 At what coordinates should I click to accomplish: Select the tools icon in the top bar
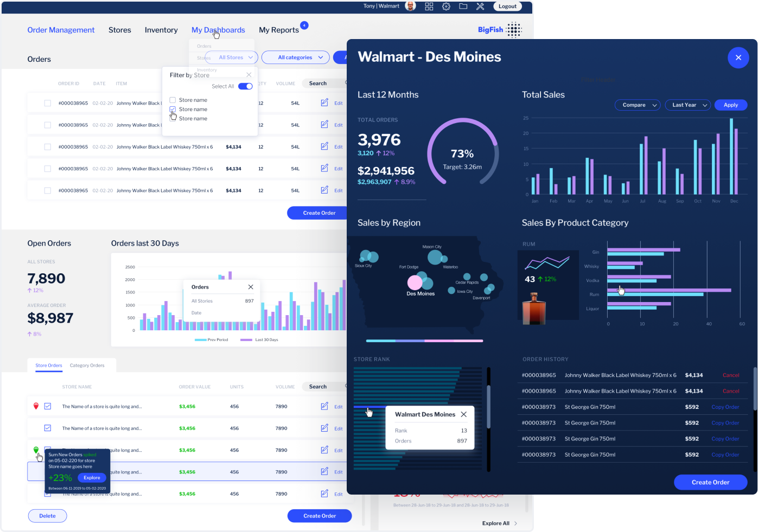click(x=480, y=6)
